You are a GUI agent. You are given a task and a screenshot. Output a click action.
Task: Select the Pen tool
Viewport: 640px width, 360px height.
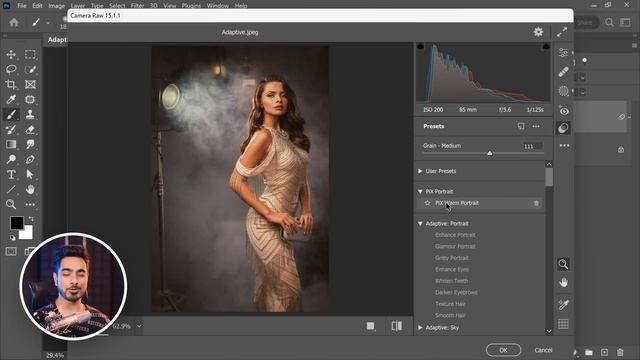[x=30, y=160]
